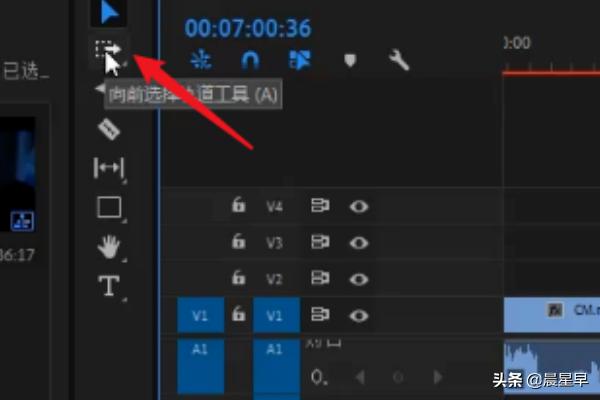The width and height of the screenshot is (600, 400).
Task: Hide track V1 output with eye
Action: 359,316
